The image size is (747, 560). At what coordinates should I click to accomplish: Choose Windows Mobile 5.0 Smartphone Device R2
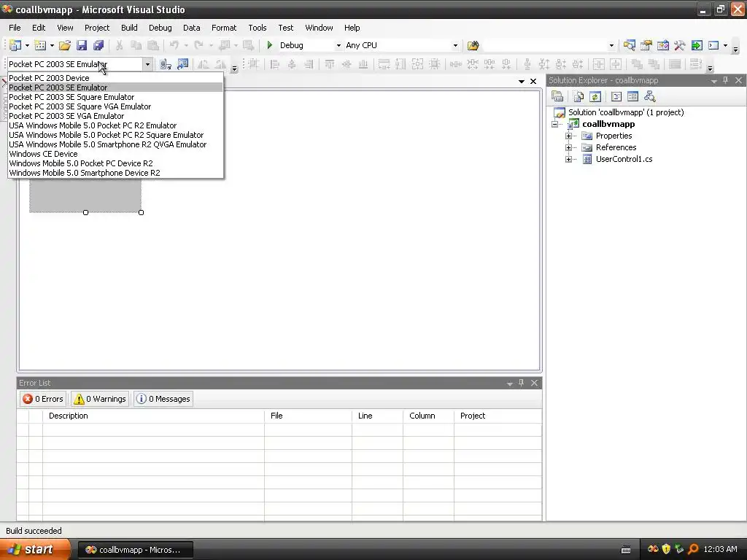[x=115, y=173]
